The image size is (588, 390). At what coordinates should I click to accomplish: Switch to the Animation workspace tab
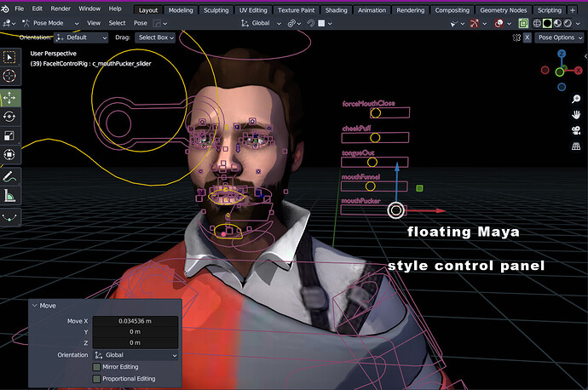point(372,10)
